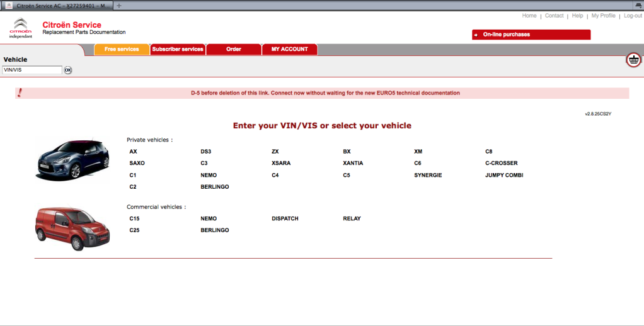Viewport: 644px width, 326px height.
Task: Select the C5 model
Action: [x=346, y=175]
